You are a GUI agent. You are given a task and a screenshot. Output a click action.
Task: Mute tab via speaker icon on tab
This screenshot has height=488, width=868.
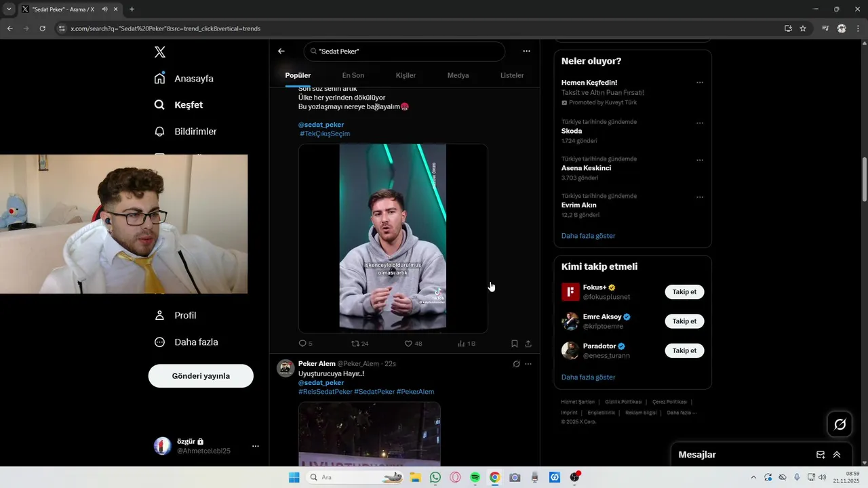tap(105, 9)
